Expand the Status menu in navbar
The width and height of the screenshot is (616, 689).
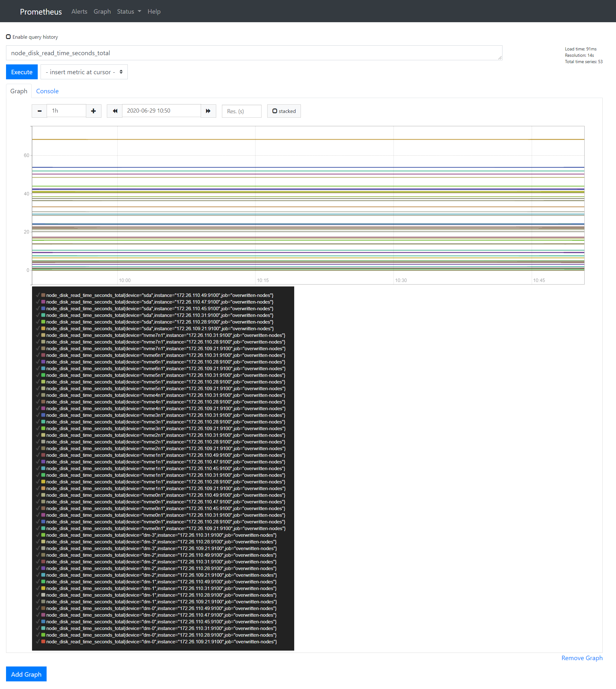(x=129, y=11)
